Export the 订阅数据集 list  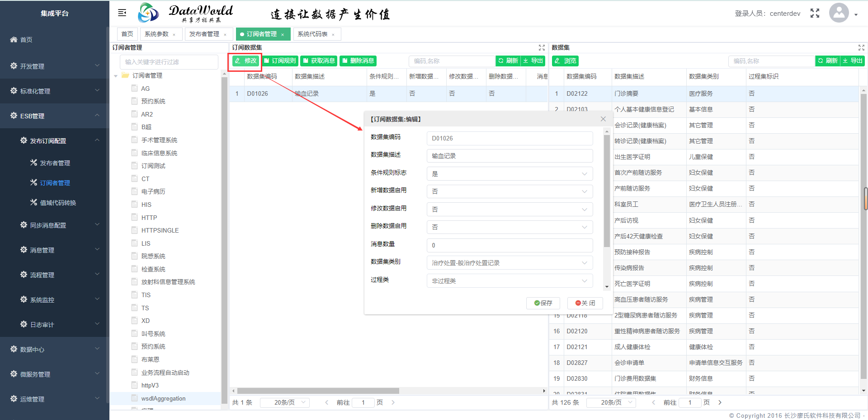[x=533, y=61]
